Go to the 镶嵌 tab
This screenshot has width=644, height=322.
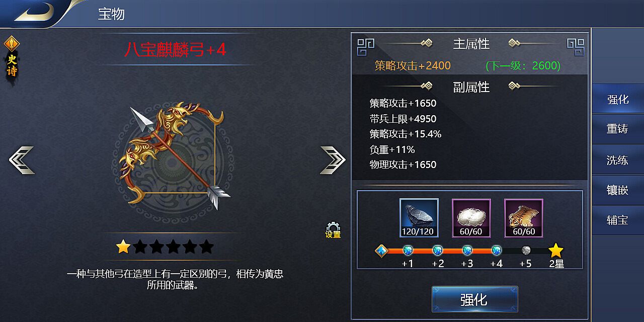(618, 190)
